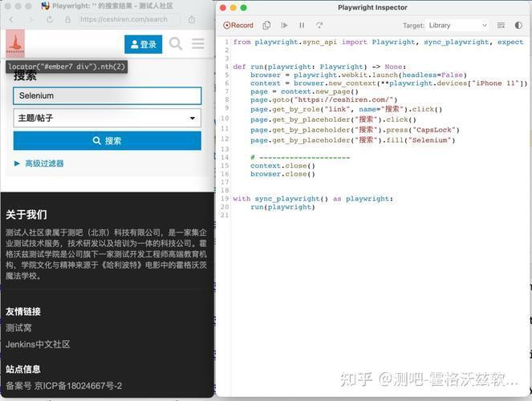
Task: Click the context.new_page() code line
Action: (x=304, y=91)
